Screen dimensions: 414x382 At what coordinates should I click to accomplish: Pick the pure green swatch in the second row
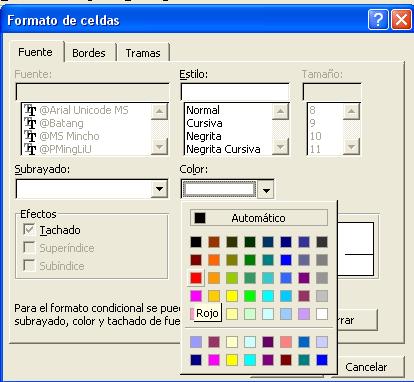(x=250, y=260)
